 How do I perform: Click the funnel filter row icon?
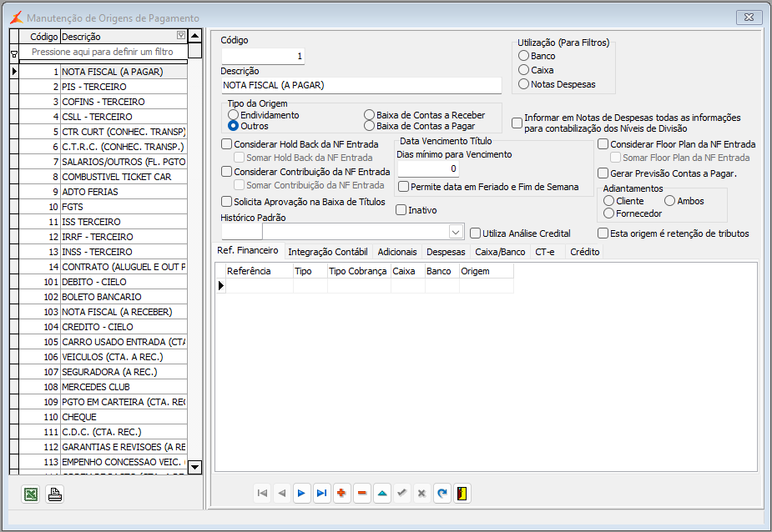pos(14,53)
